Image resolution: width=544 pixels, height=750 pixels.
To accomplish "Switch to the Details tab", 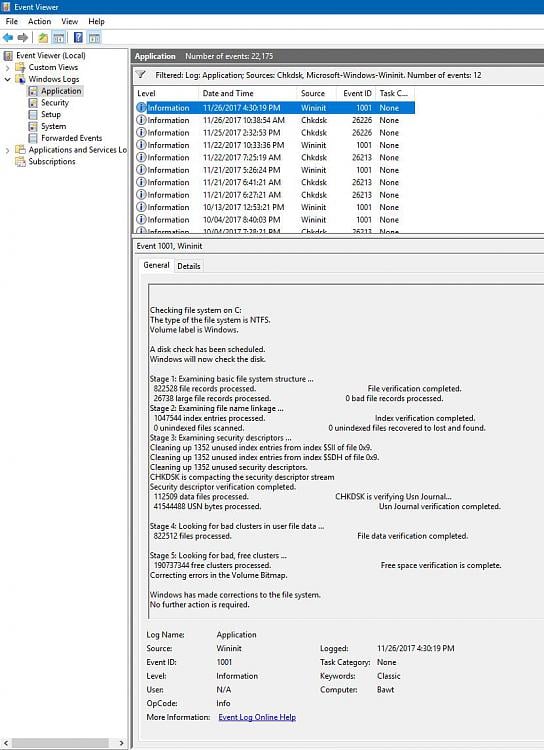I will (189, 266).
